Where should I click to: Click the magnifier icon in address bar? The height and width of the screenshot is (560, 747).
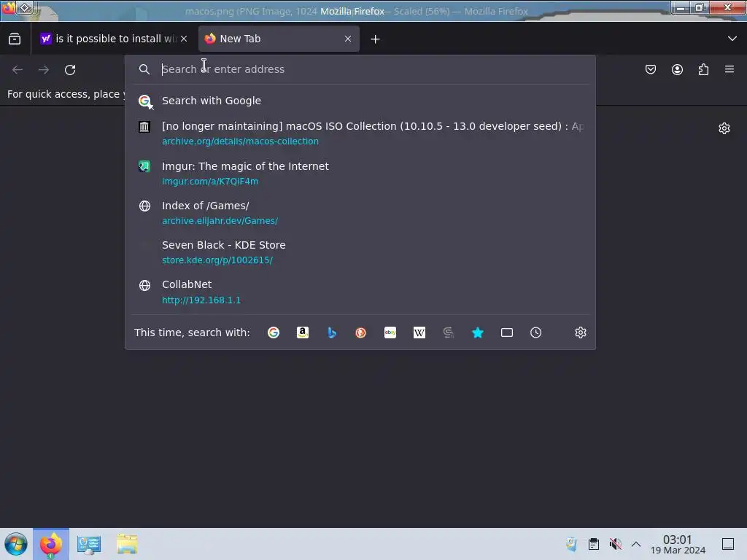point(144,69)
